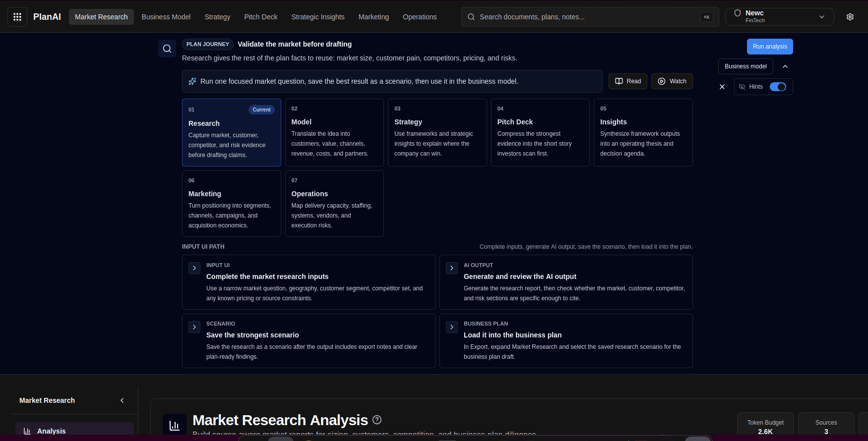Click the PlanAI logo text
This screenshot has height=441, width=868.
click(x=47, y=17)
